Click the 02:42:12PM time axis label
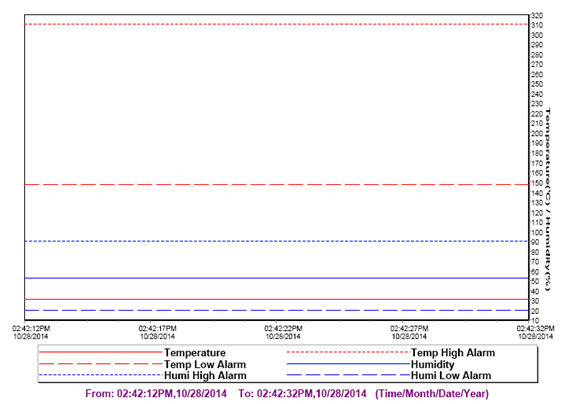This screenshot has height=404, width=562. click(31, 332)
